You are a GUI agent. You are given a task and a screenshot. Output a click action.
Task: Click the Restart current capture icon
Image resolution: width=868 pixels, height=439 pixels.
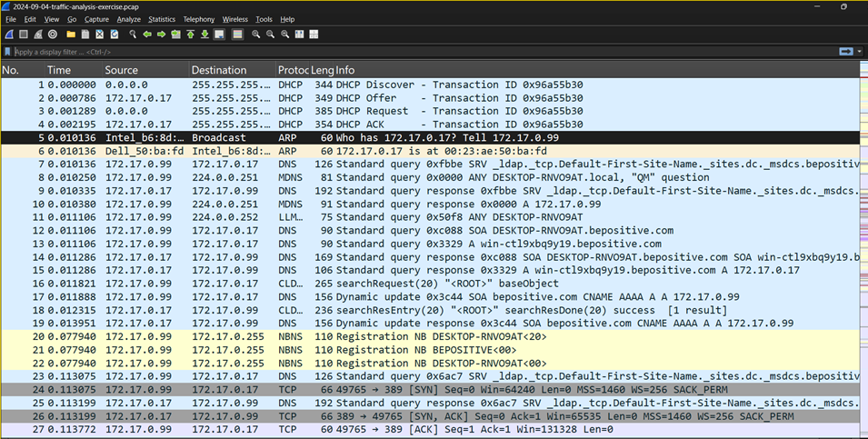(x=38, y=35)
